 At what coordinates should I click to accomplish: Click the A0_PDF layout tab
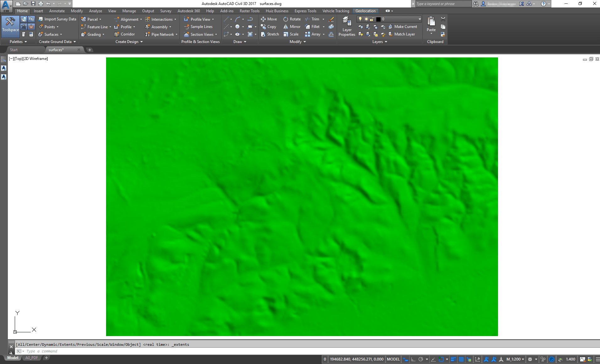coord(32,358)
